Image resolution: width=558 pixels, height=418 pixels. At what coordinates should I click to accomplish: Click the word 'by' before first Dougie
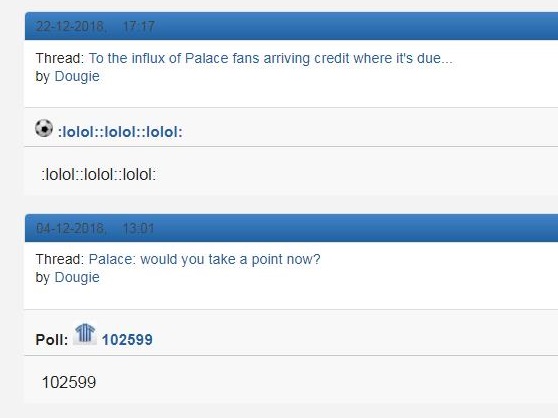[x=43, y=77]
